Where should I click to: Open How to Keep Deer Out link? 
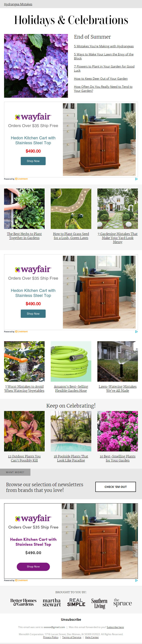pyautogui.click(x=101, y=78)
